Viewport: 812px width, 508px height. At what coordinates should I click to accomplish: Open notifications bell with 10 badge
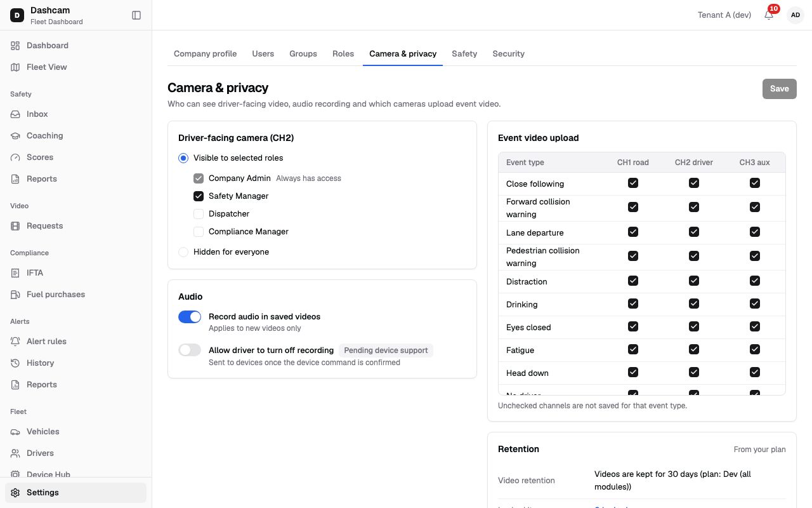[769, 15]
